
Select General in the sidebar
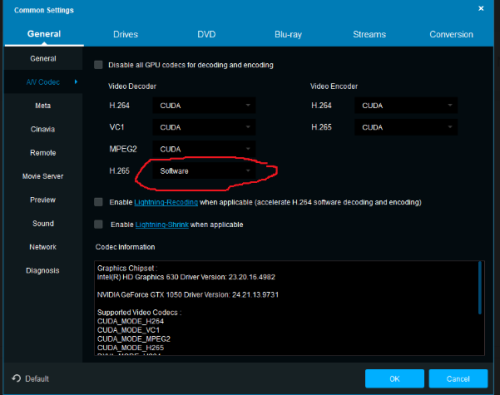click(43, 59)
